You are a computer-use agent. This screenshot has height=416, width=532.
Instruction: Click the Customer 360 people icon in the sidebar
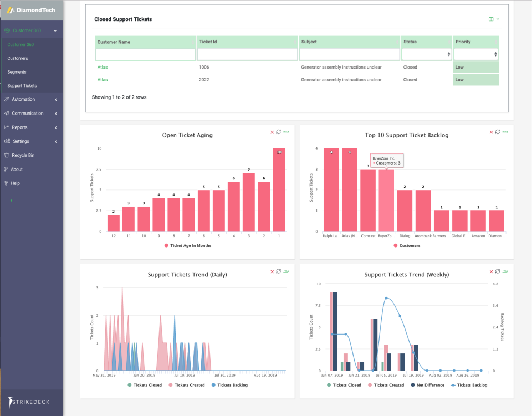coord(7,30)
